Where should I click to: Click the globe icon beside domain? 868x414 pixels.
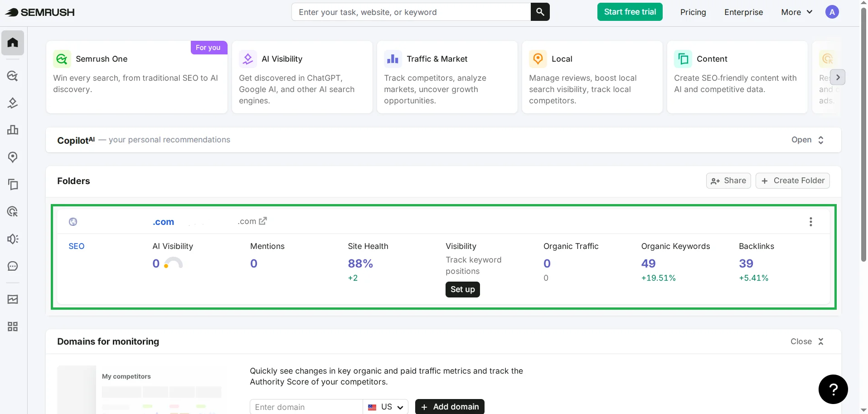pos(73,222)
